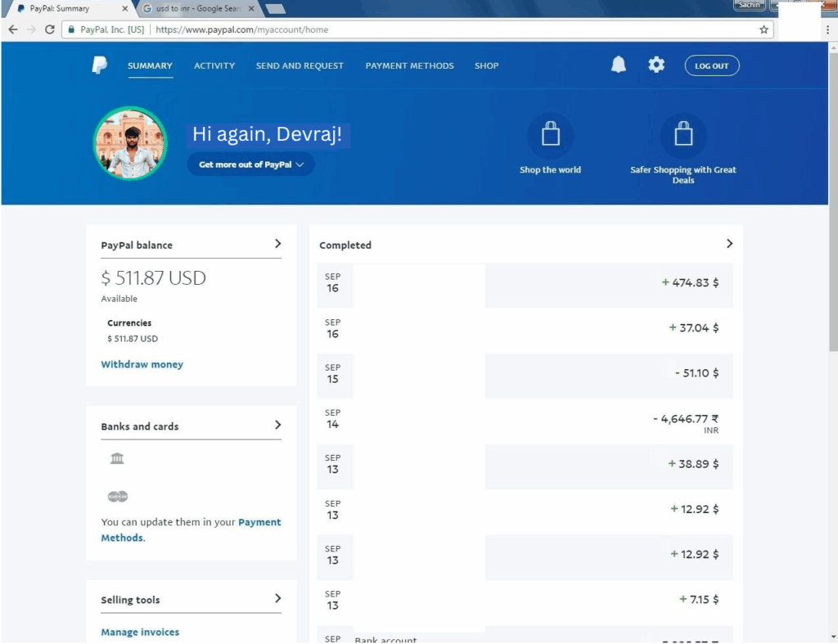
Task: Expand Banks and cards arrow
Action: 277,426
